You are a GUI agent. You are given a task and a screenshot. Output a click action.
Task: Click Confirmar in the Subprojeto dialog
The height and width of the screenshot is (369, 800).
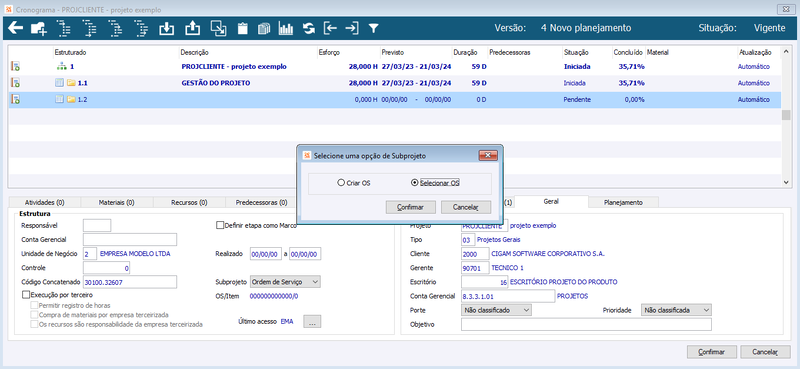[411, 207]
